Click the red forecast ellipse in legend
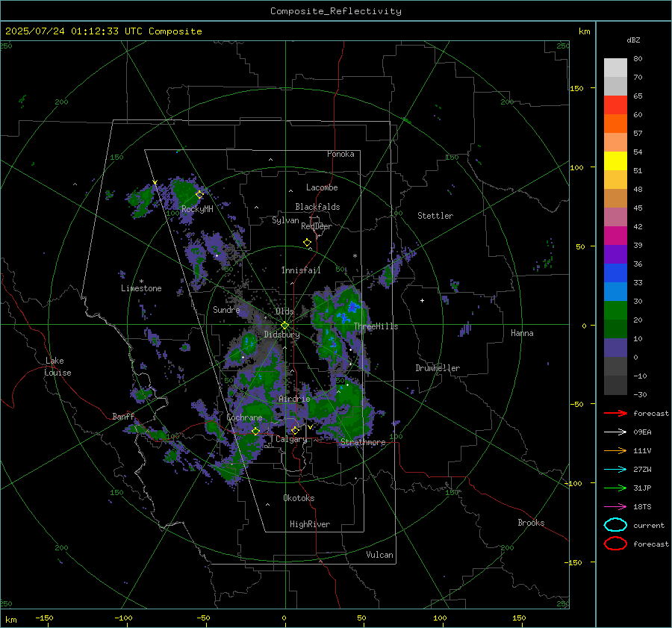The image size is (672, 628). [x=615, y=544]
